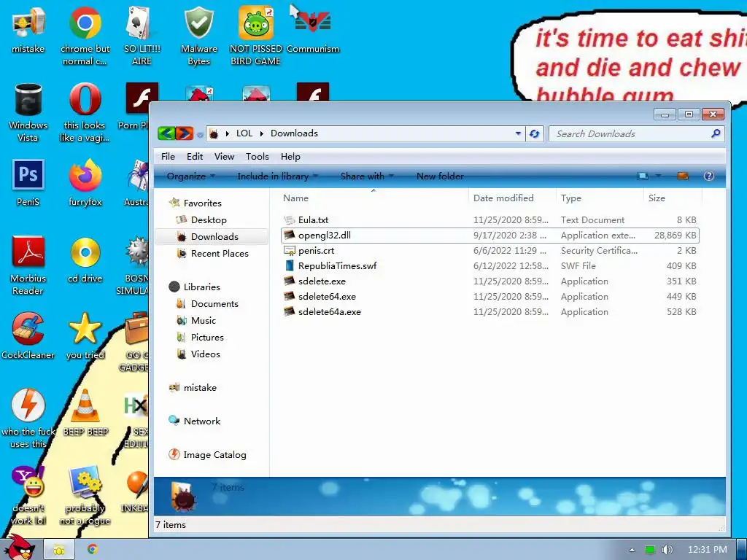Open Documents library

[214, 304]
